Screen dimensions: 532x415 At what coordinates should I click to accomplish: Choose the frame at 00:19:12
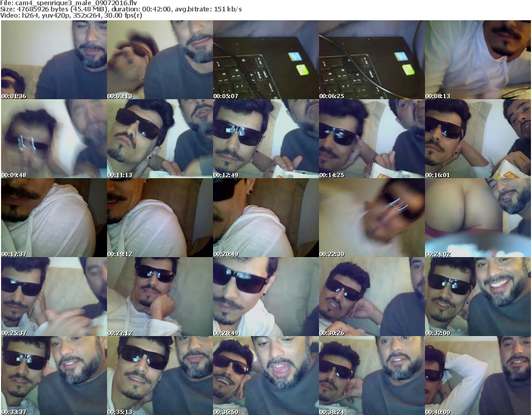(x=160, y=218)
